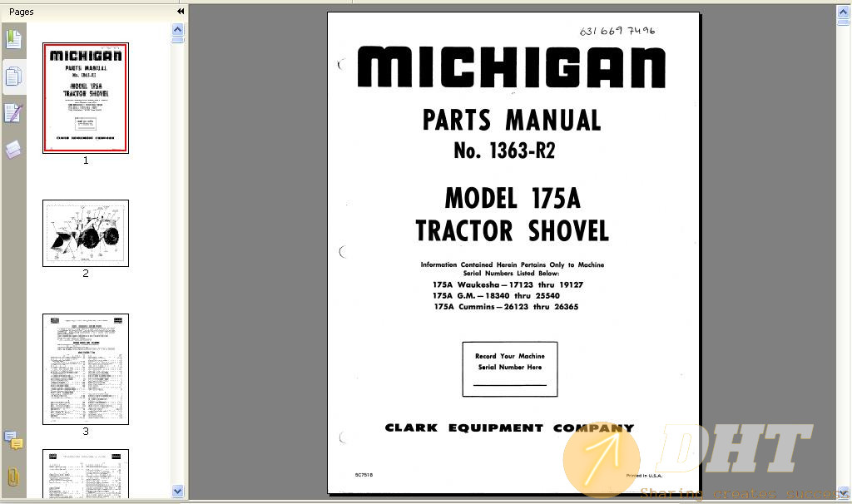
Task: Click the "175A G.M. – 18340 thru 25540" line
Action: pyautogui.click(x=496, y=295)
